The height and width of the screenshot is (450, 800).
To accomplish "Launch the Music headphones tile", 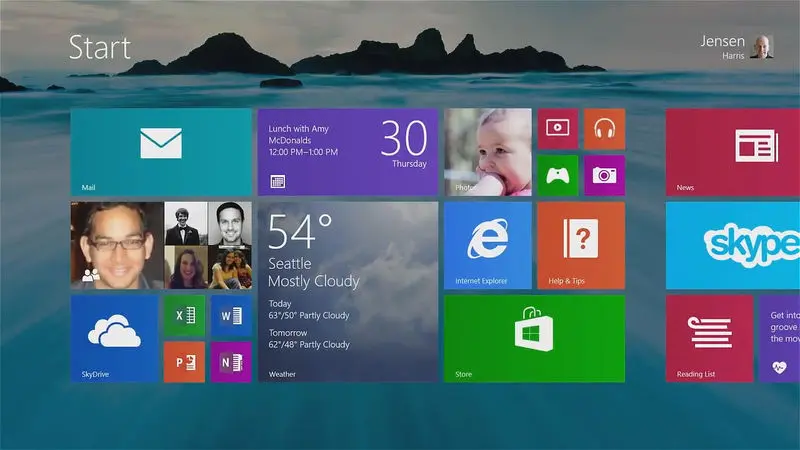I will (x=605, y=129).
